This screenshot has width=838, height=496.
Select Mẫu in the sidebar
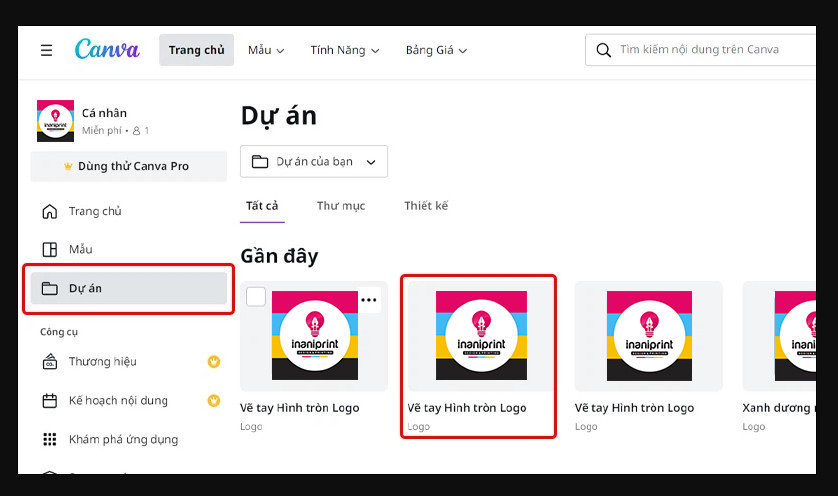[x=129, y=250]
